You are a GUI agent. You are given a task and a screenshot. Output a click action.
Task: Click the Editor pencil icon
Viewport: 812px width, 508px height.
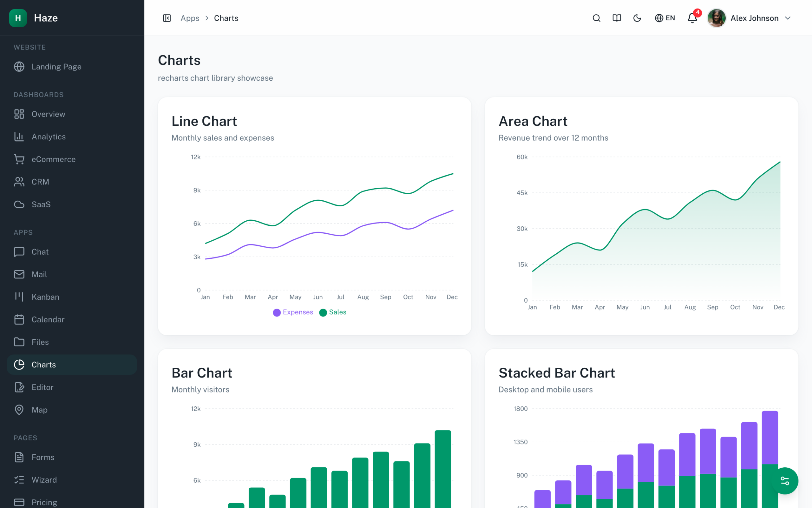point(19,387)
